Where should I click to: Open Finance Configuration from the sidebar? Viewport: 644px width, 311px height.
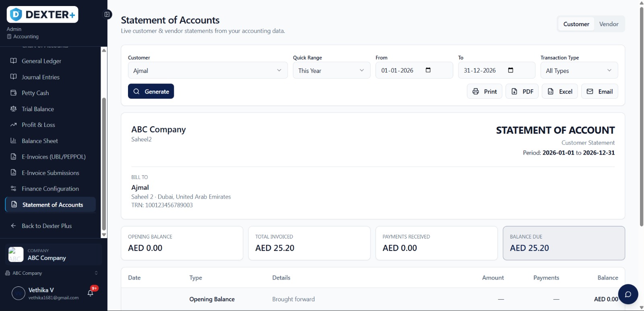(x=50, y=189)
